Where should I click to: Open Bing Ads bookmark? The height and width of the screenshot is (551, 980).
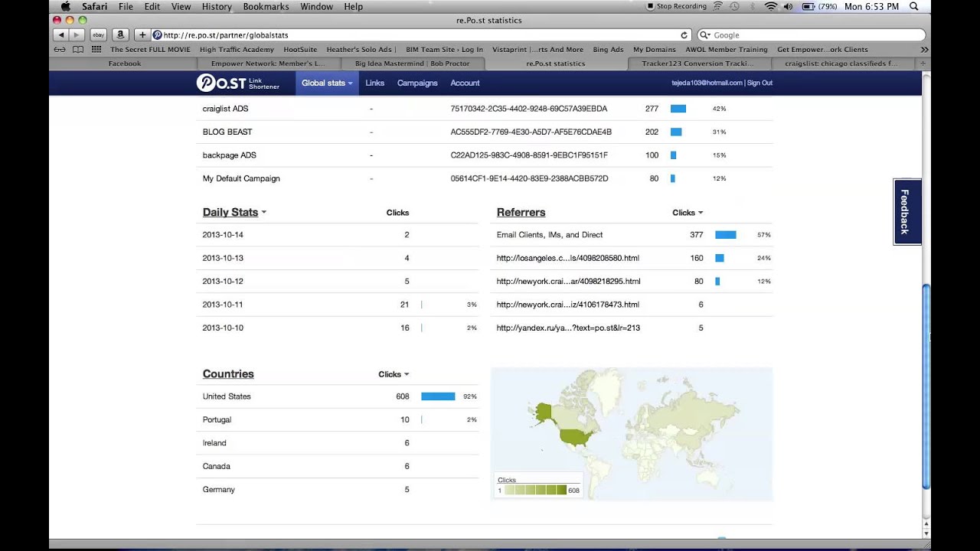(608, 50)
